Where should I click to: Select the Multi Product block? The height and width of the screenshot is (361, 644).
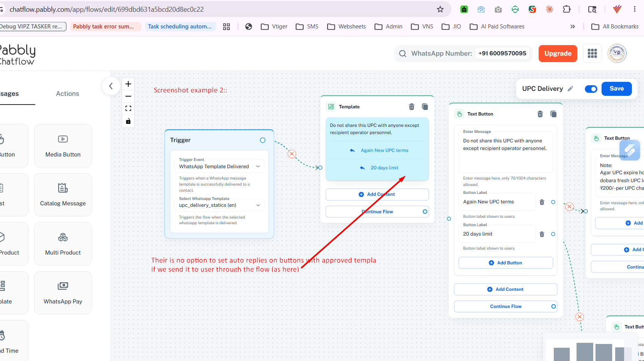(x=63, y=244)
